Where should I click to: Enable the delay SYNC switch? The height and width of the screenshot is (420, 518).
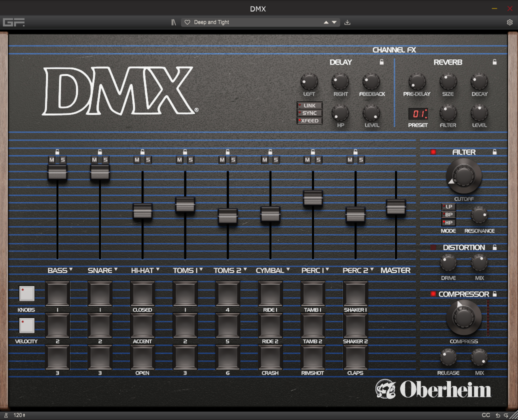click(x=309, y=113)
